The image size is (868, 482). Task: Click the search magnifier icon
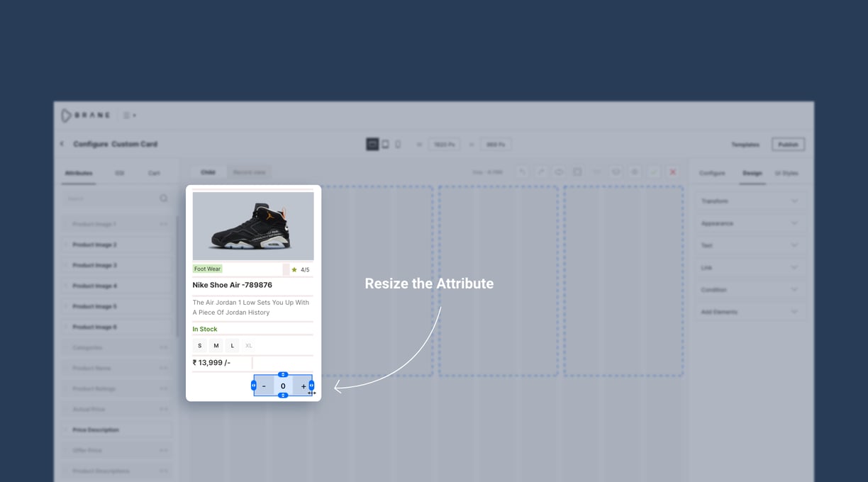coord(164,198)
